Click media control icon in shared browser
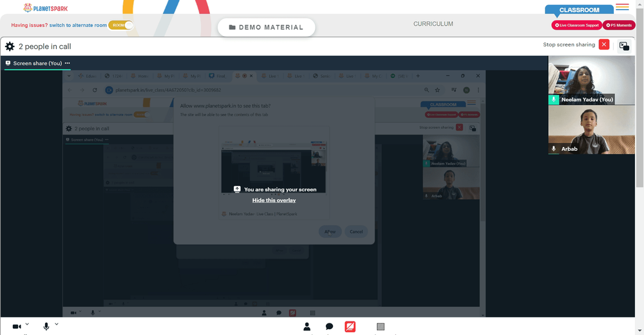The image size is (644, 335). pyautogui.click(x=454, y=90)
